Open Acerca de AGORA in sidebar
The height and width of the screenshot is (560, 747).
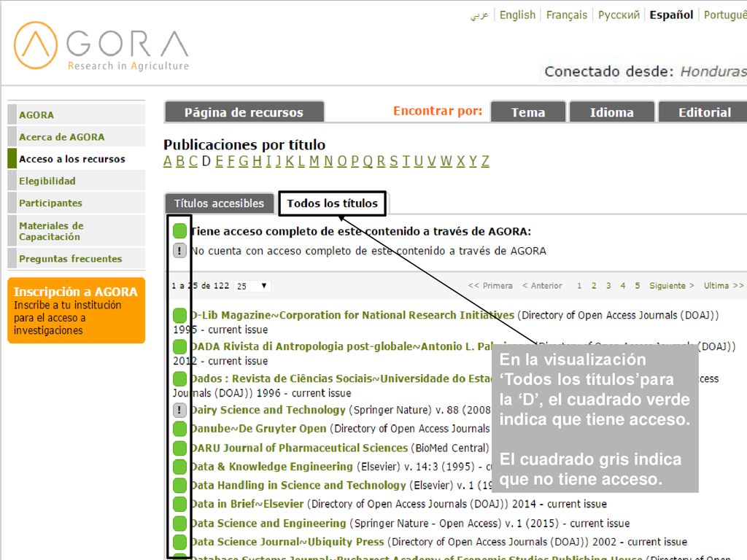point(76,137)
